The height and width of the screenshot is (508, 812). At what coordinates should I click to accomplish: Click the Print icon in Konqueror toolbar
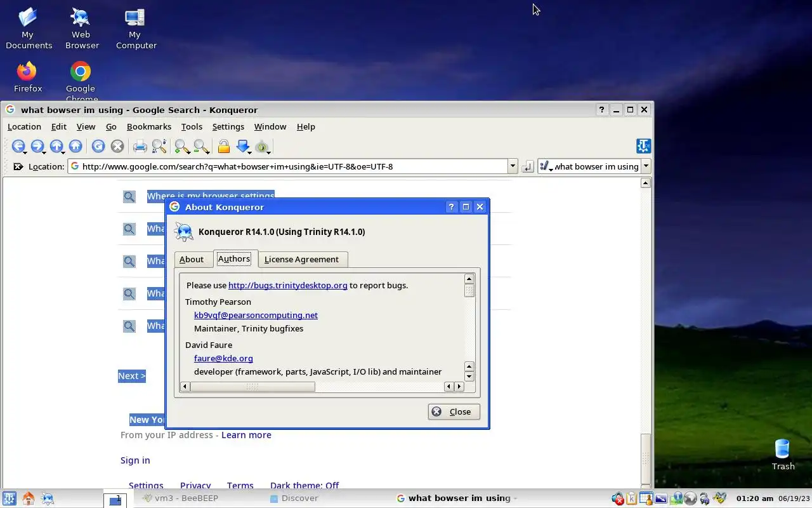[x=140, y=147]
